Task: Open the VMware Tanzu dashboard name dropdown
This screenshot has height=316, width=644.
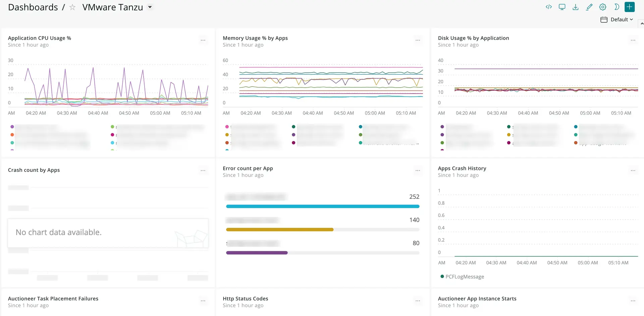Action: (x=150, y=7)
